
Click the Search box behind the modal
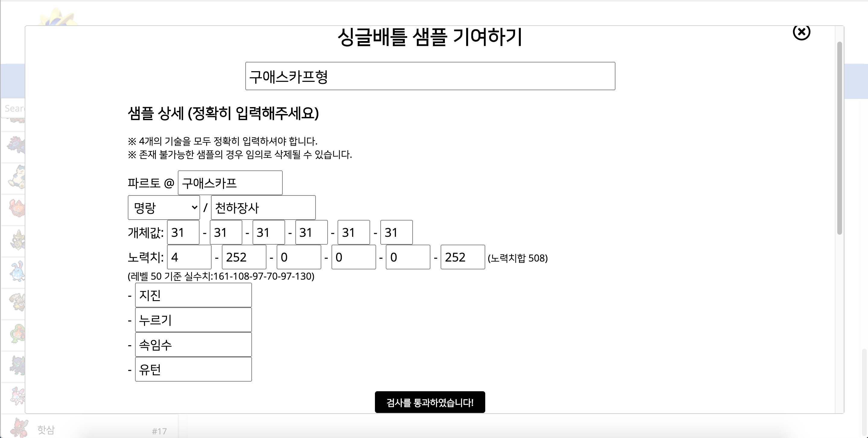(x=13, y=108)
